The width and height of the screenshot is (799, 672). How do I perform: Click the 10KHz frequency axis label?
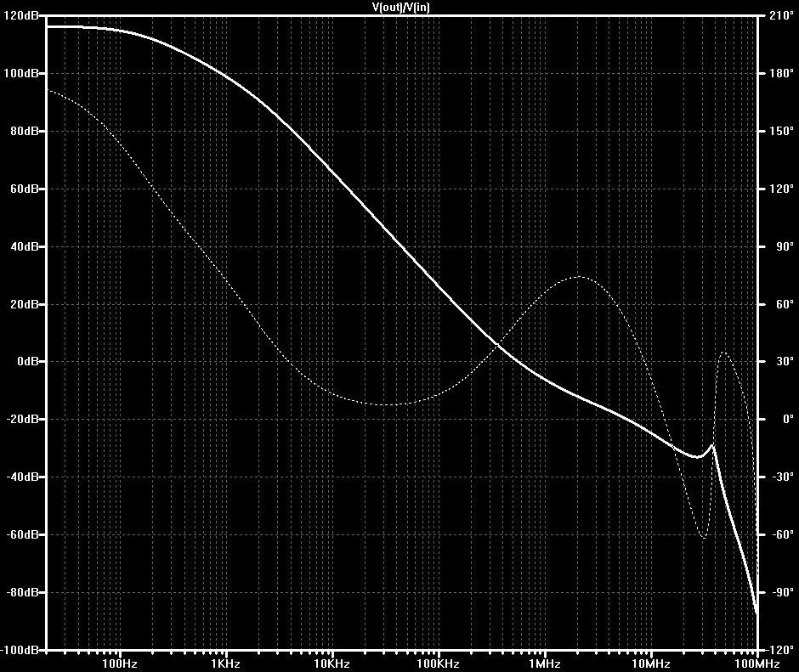(331, 664)
